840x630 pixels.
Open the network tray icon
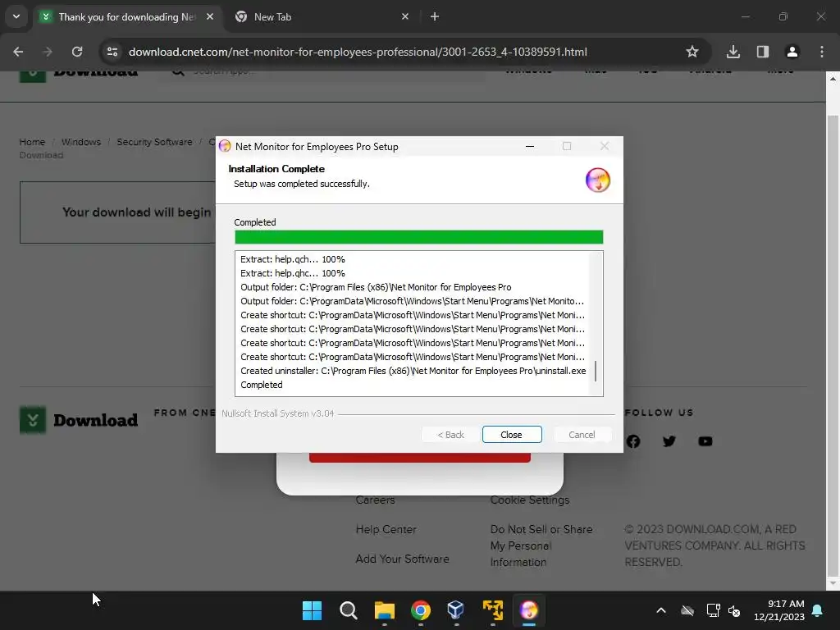point(713,610)
